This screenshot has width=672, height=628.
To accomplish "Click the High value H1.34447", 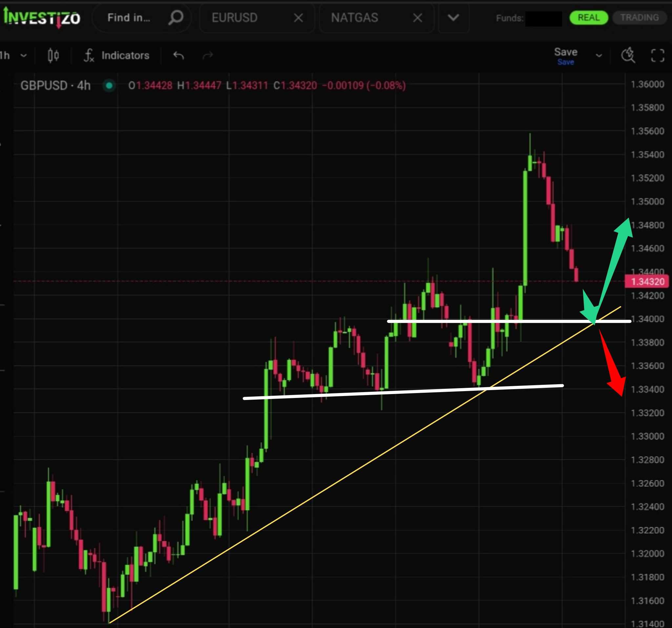I will pyautogui.click(x=199, y=86).
